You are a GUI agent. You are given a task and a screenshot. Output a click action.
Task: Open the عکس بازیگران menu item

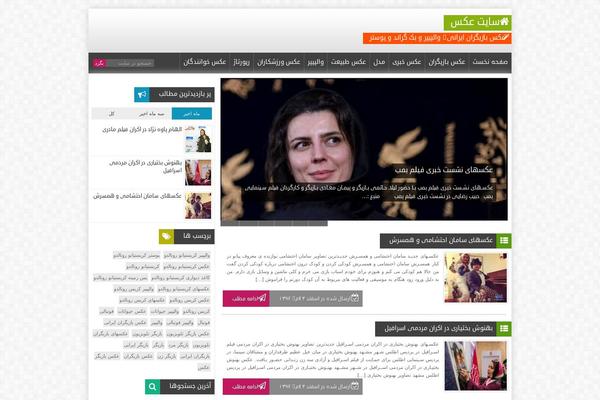point(447,62)
